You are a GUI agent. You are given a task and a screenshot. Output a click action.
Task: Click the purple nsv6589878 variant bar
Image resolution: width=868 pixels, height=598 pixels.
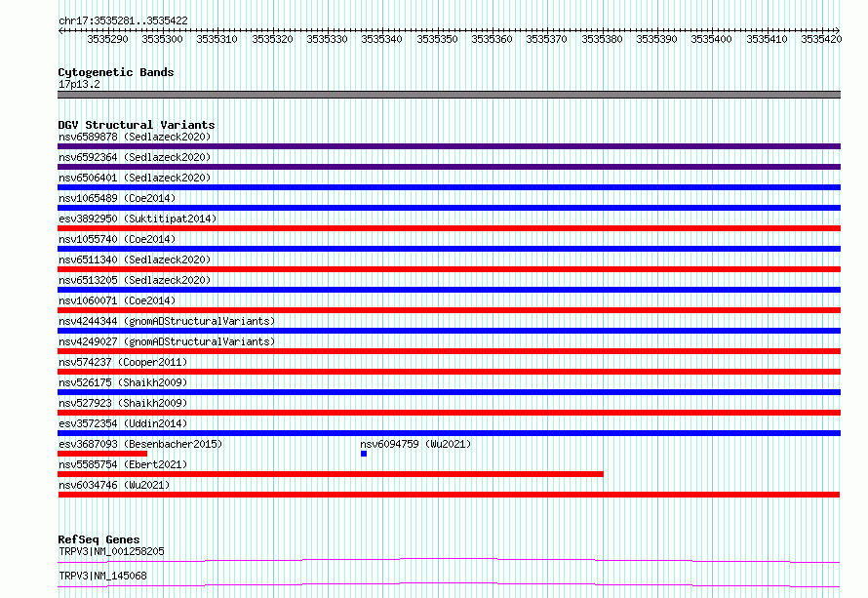(x=449, y=146)
